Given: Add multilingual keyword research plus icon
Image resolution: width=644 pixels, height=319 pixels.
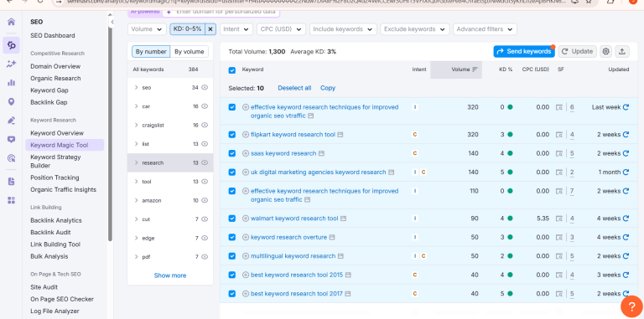Looking at the screenshot, I should (x=246, y=256).
